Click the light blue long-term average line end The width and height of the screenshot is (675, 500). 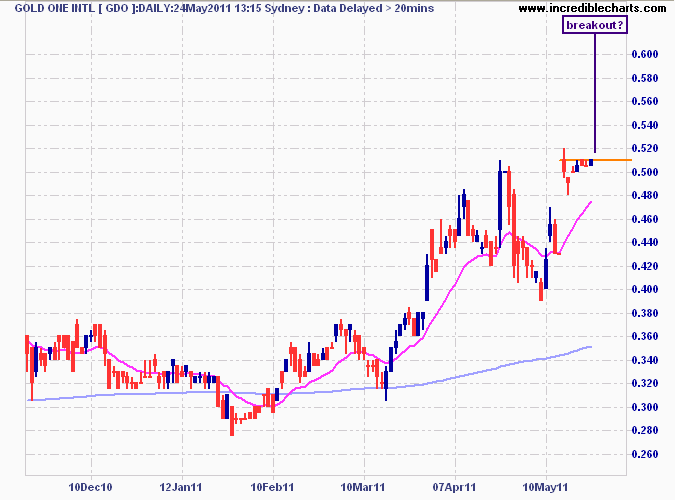[591, 347]
